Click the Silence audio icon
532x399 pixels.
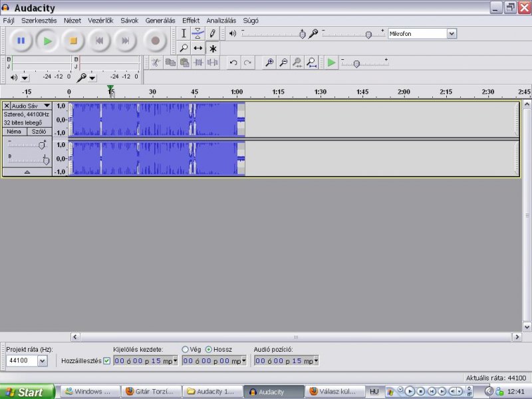[x=213, y=63]
